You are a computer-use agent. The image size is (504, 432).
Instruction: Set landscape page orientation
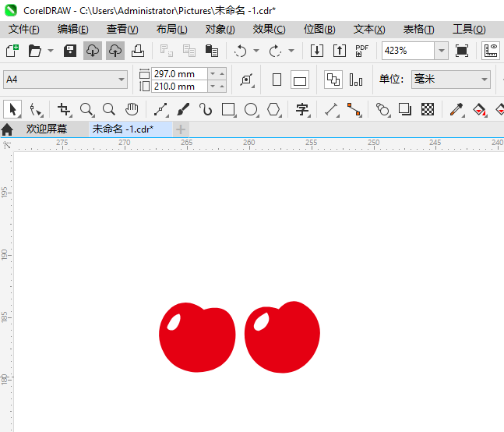[300, 80]
